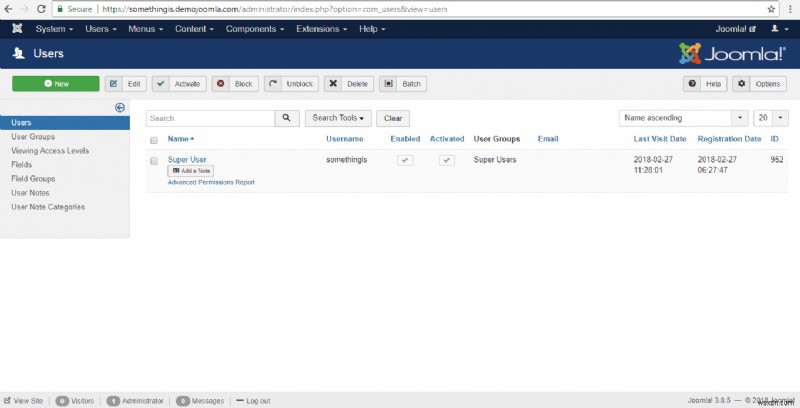Viewport: 800px width, 408px height.
Task: Open the Users menu
Action: coord(101,29)
